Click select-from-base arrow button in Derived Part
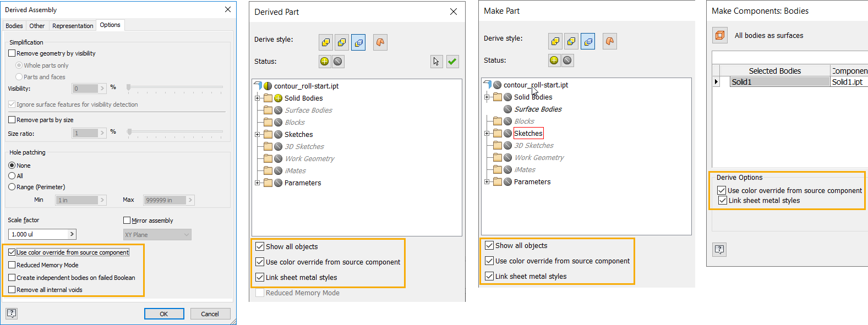 436,62
